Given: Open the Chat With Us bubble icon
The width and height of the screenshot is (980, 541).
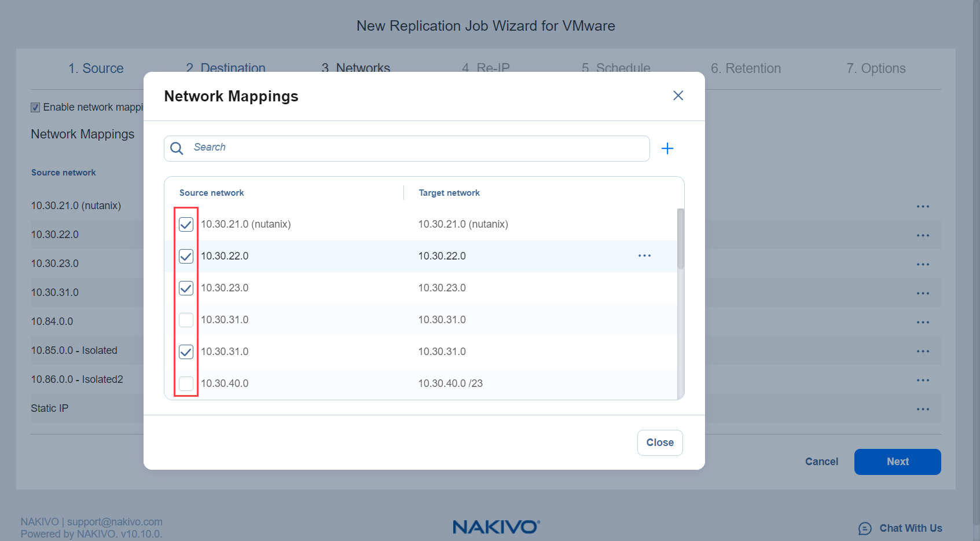Looking at the screenshot, I should (x=865, y=528).
